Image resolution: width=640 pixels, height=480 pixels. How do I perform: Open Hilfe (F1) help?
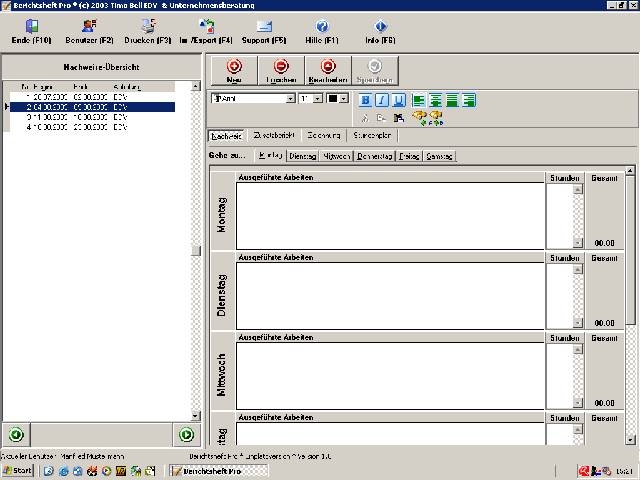(x=322, y=26)
